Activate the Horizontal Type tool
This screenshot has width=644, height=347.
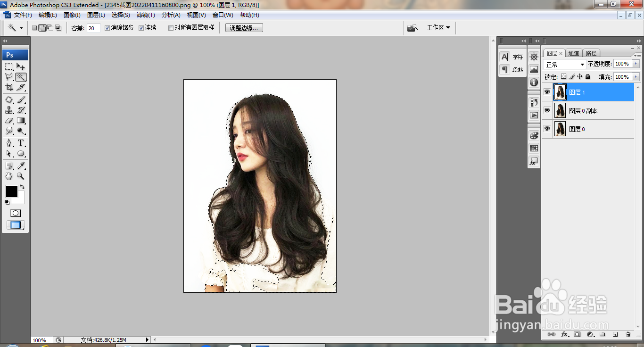pyautogui.click(x=21, y=143)
